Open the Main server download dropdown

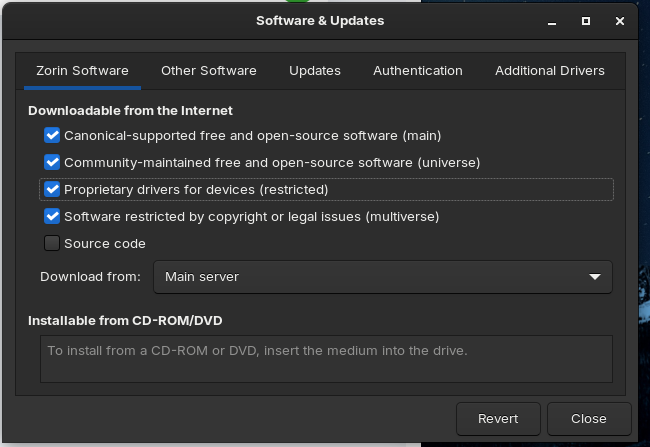click(382, 277)
